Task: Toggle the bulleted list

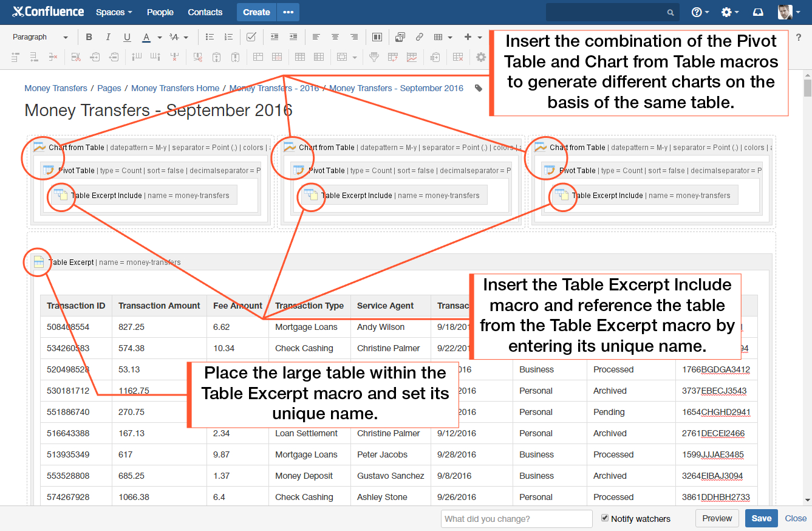Action: (209, 36)
